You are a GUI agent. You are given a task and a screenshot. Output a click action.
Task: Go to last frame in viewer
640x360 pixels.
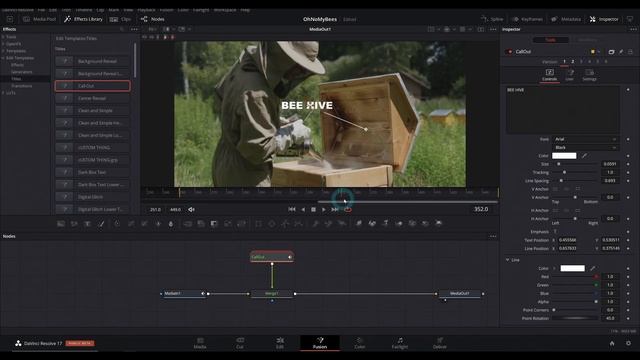click(x=335, y=209)
